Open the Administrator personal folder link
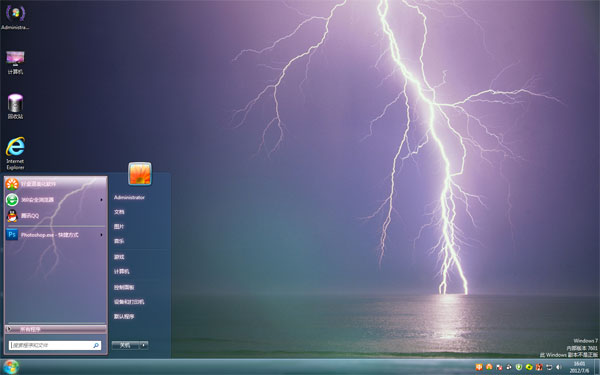This screenshot has height=375, width=600. tap(129, 197)
